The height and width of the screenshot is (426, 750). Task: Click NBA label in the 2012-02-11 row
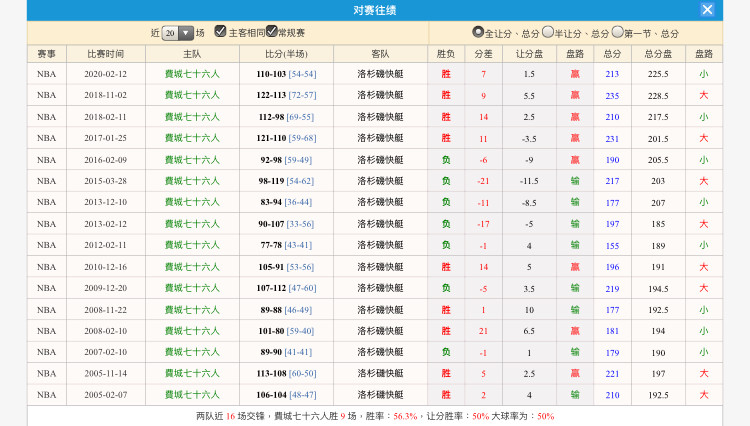pyautogui.click(x=46, y=245)
